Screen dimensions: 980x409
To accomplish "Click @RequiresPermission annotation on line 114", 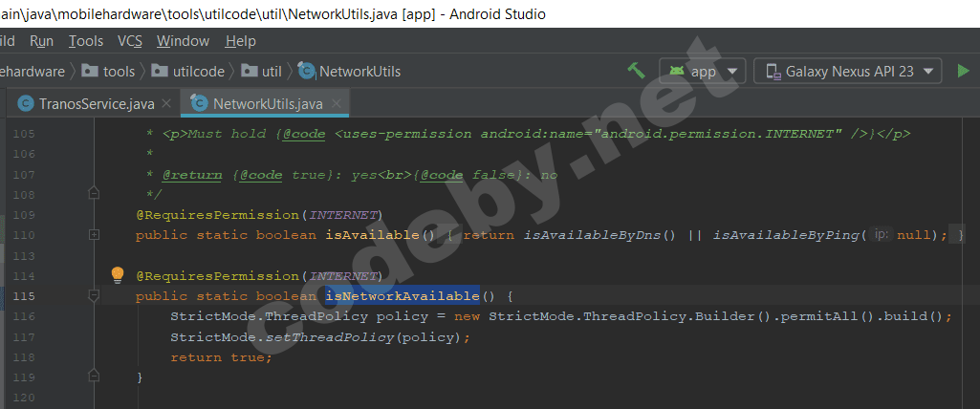I will 218,276.
